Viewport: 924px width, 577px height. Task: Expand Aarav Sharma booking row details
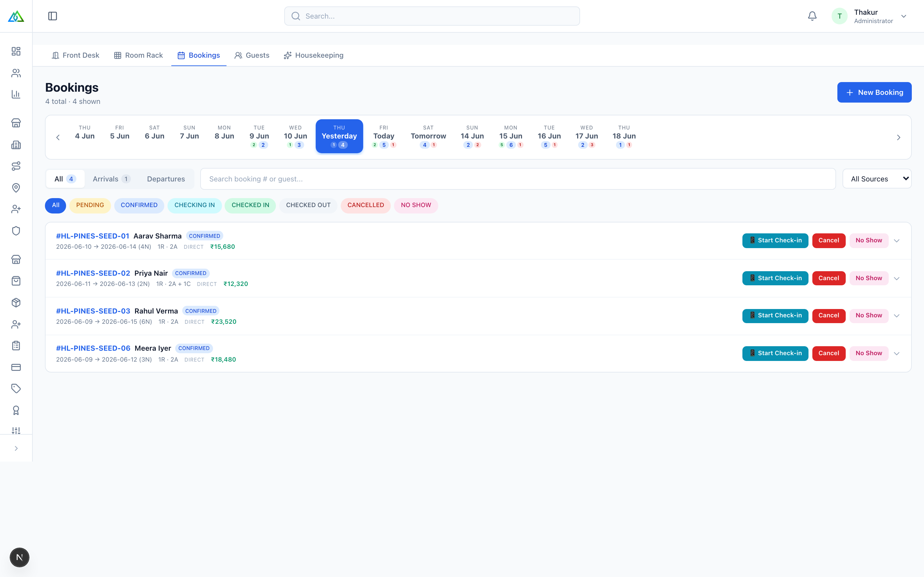897,241
